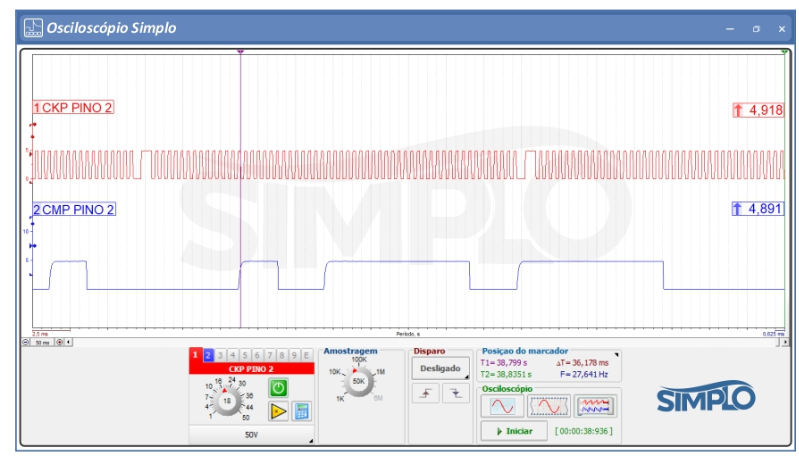
Task: Click the voltage scale knob set to 18
Action: click(x=227, y=401)
